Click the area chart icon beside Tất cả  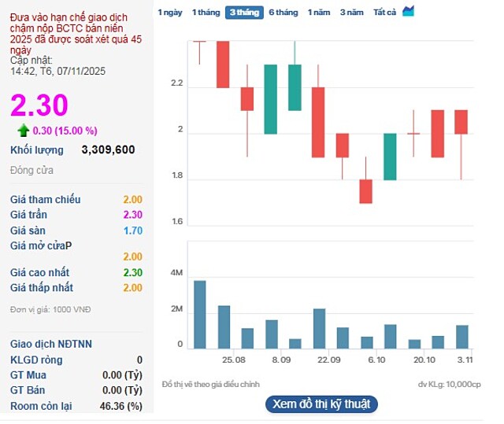(408, 11)
